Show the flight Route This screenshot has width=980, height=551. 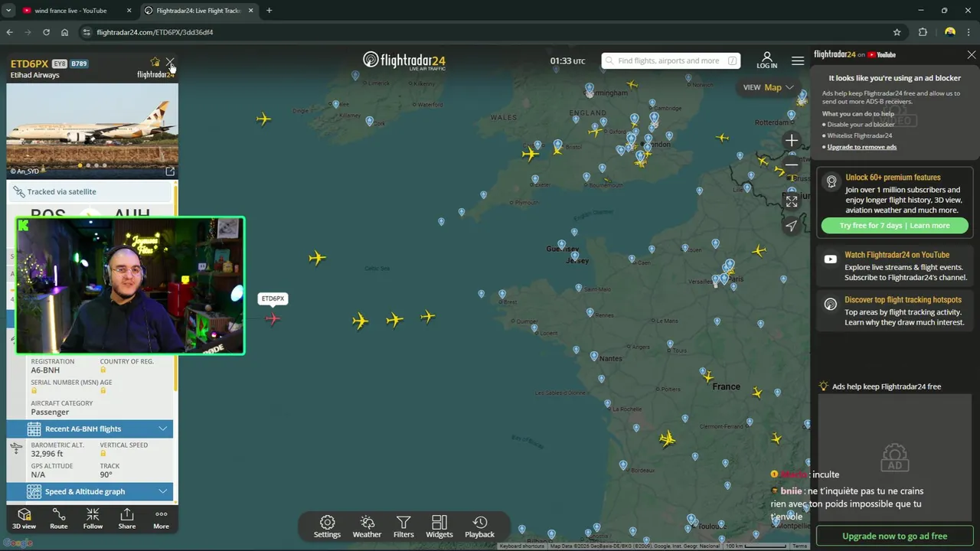coord(59,519)
